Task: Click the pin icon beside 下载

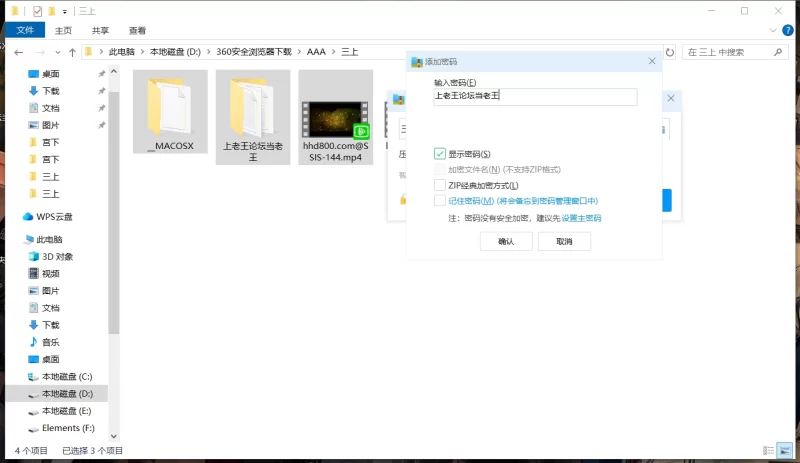Action: (102, 91)
